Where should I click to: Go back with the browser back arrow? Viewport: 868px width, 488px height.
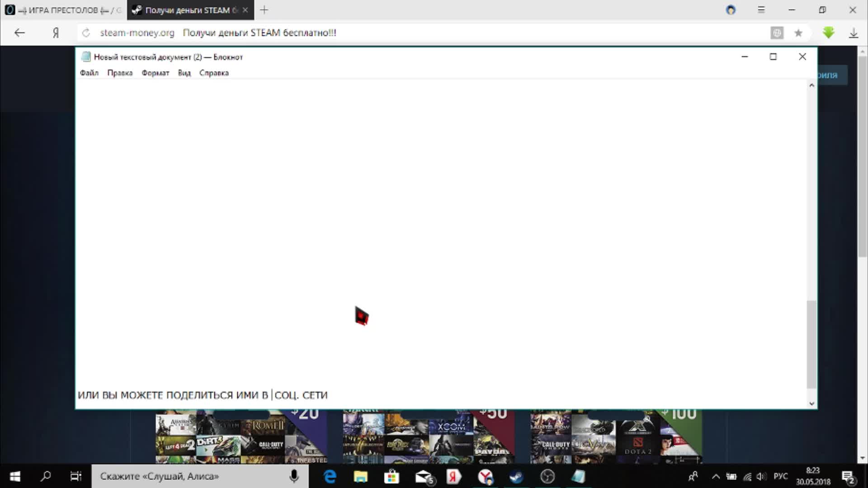[19, 33]
